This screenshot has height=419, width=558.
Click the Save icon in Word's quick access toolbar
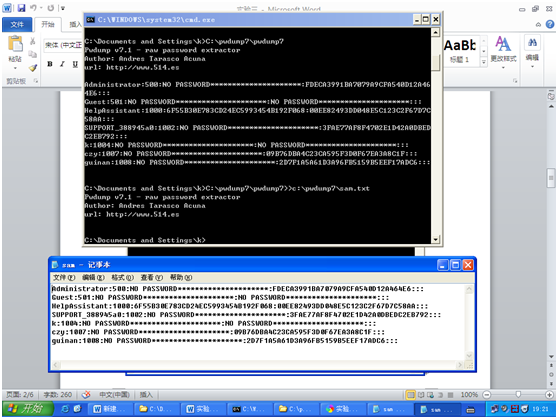pos(21,7)
